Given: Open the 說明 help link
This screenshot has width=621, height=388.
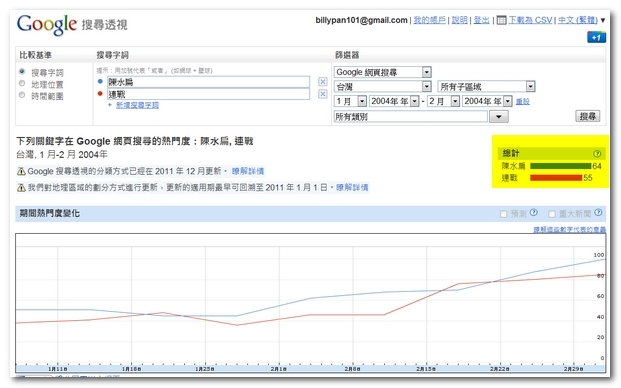Looking at the screenshot, I should click(459, 20).
